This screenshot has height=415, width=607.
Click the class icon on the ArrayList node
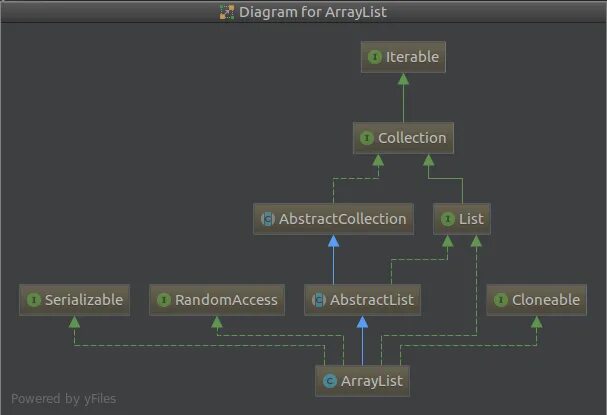[330, 381]
